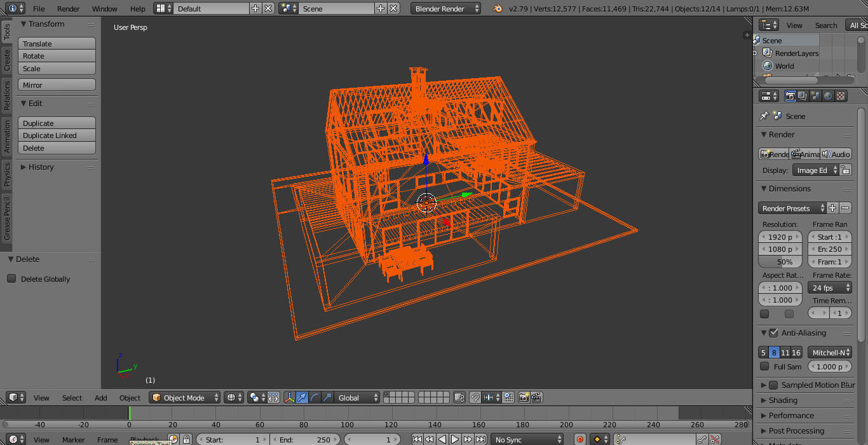Image resolution: width=868 pixels, height=445 pixels.
Task: Open the Render Presets dropdown
Action: point(792,208)
